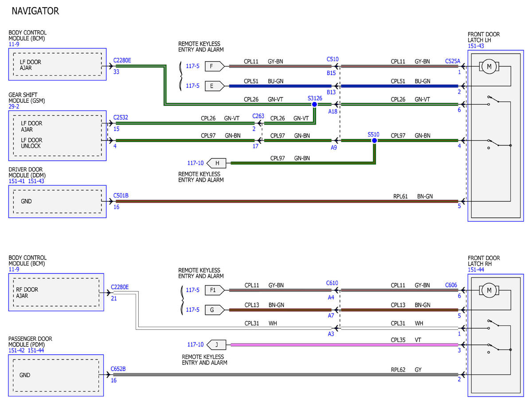This screenshot has width=532, height=411.
Task: Click pin label A3
Action: coord(331,334)
